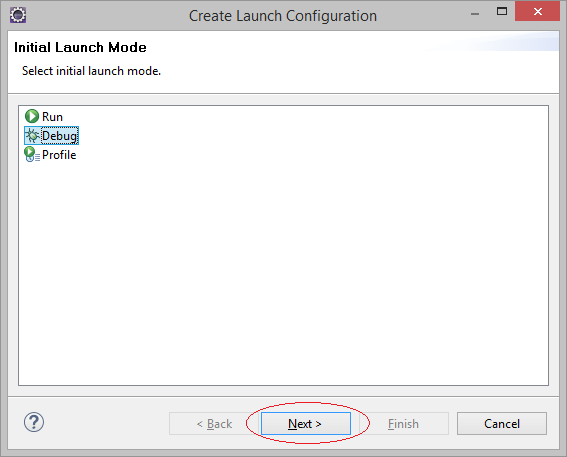
Task: Click the Initial Launch Mode heading
Action: (x=80, y=47)
